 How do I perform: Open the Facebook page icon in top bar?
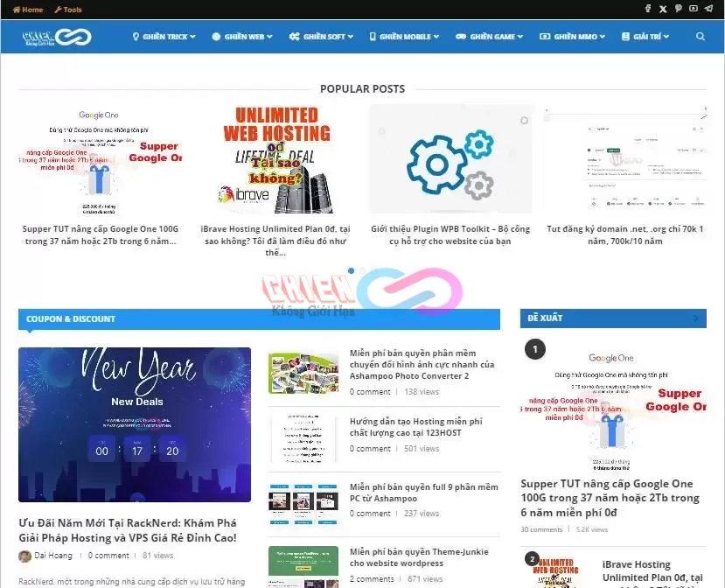(x=648, y=9)
